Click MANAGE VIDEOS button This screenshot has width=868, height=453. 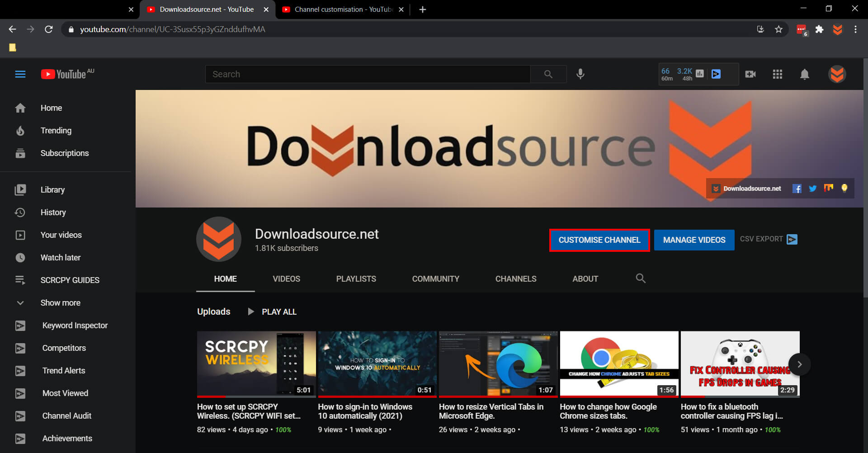pyautogui.click(x=694, y=240)
